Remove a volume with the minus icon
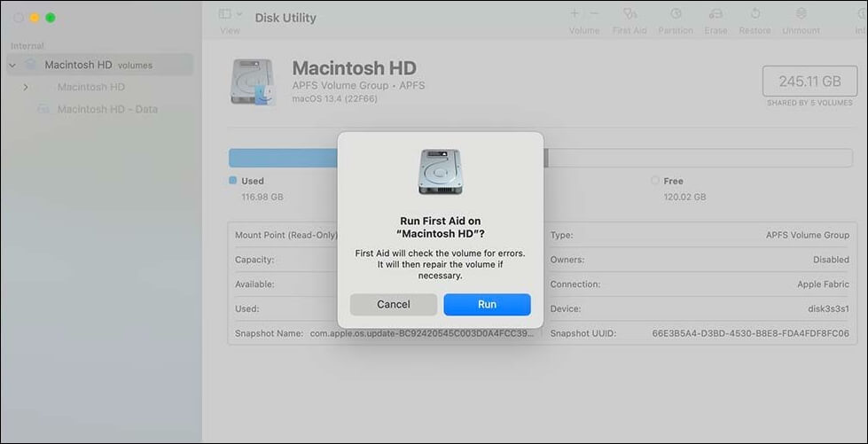Image resolution: width=868 pixels, height=444 pixels. click(x=594, y=14)
